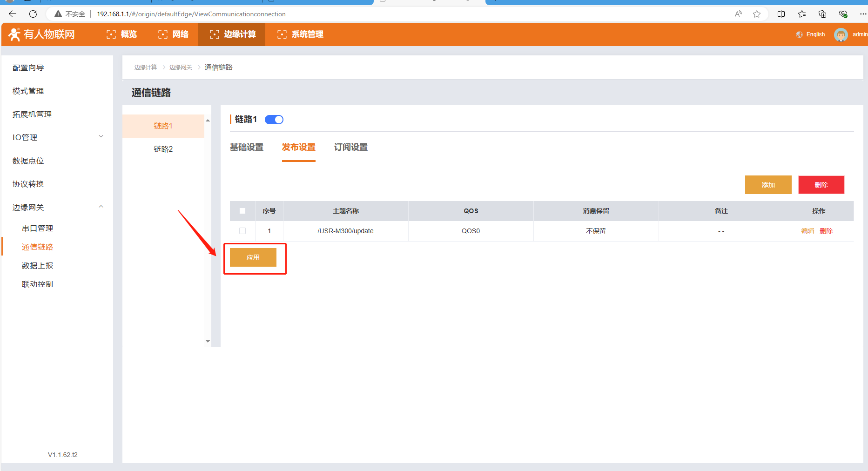This screenshot has width=868, height=471.
Task: Select the checkbox for row 1
Action: (242, 231)
